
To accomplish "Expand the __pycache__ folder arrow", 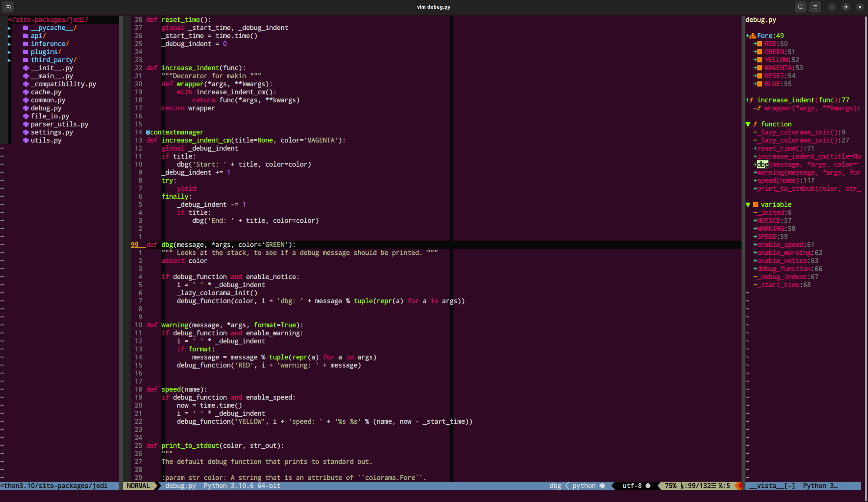I will point(9,28).
